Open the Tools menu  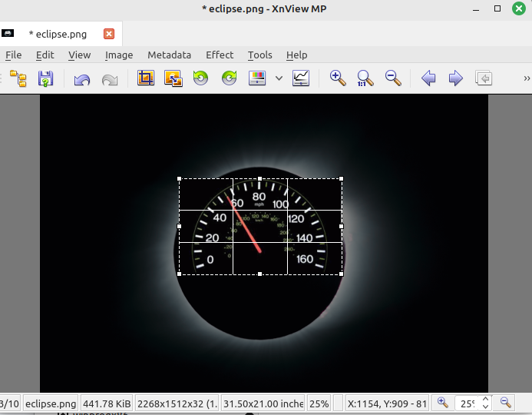point(260,55)
